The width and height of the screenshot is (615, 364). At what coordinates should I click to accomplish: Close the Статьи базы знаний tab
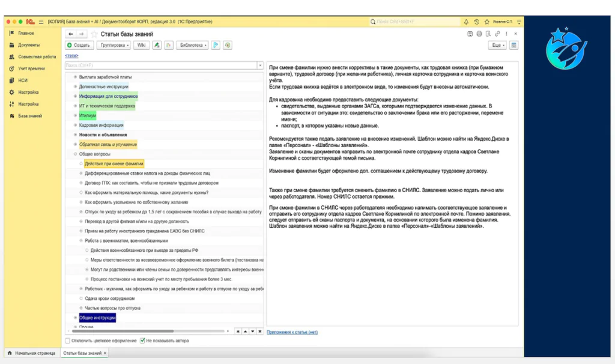coord(105,353)
